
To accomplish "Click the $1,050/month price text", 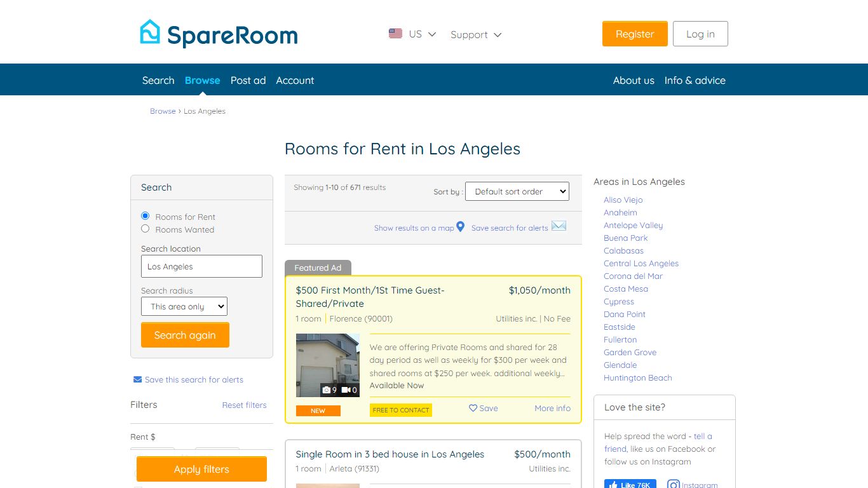I will (539, 290).
